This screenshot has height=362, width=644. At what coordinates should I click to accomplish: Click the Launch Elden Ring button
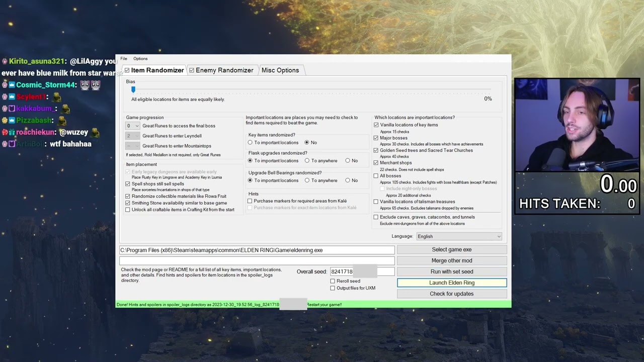coord(452,283)
